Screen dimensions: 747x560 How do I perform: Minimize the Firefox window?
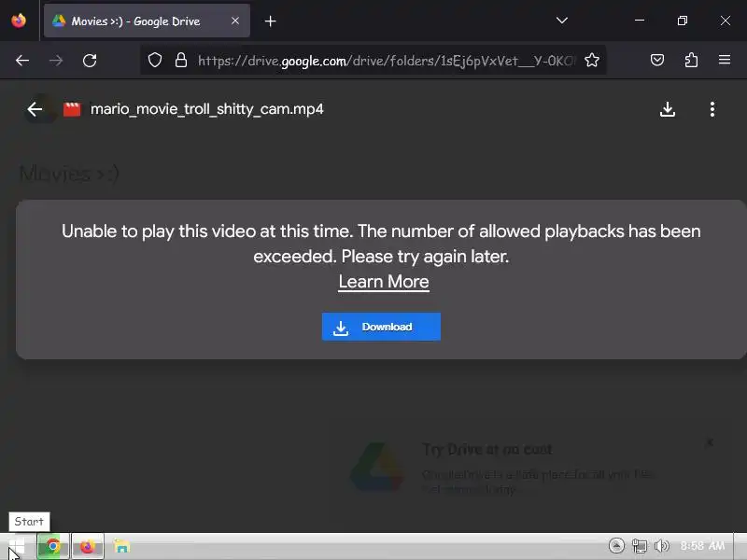[x=640, y=21]
